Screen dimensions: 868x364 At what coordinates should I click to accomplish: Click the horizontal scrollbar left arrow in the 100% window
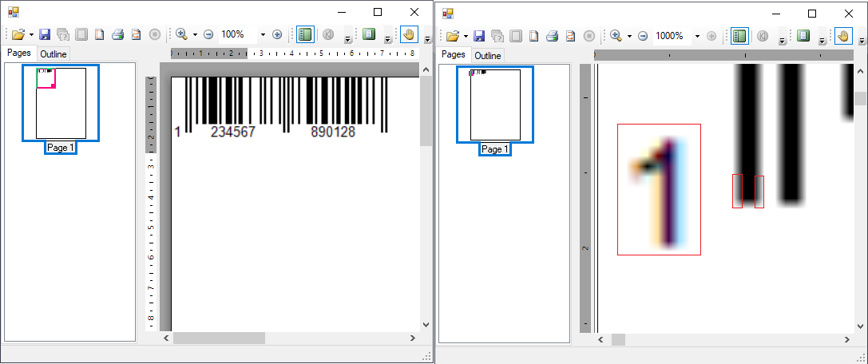click(166, 338)
